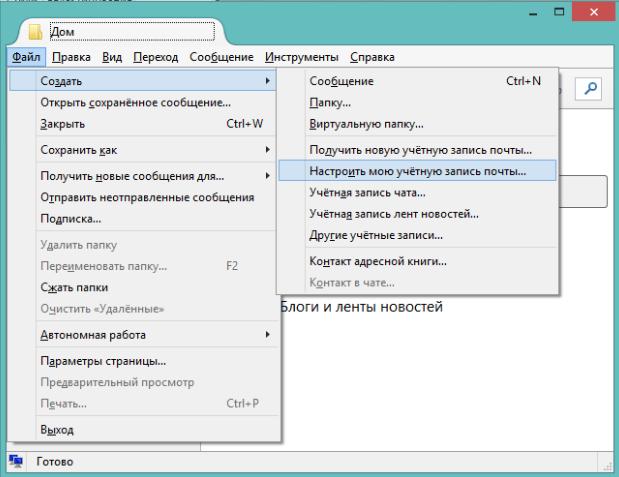Screen dimensions: 619x477
Task: Select Виртуальную папку option
Action: pos(366,124)
